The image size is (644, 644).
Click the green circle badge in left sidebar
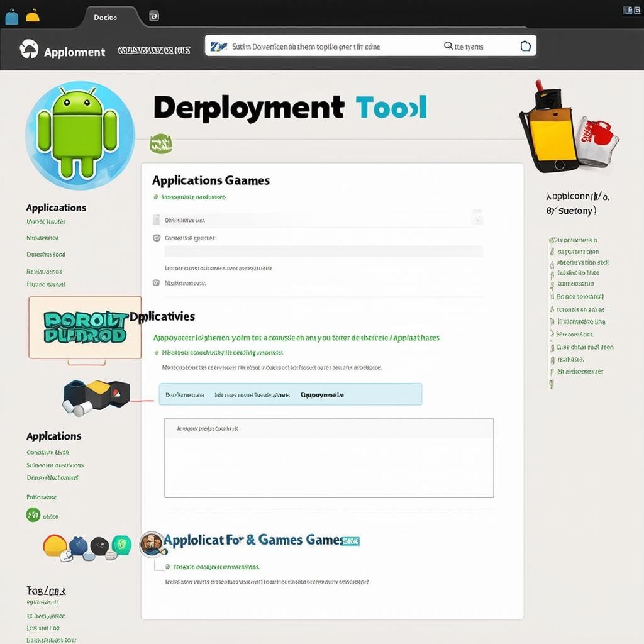tap(33, 515)
